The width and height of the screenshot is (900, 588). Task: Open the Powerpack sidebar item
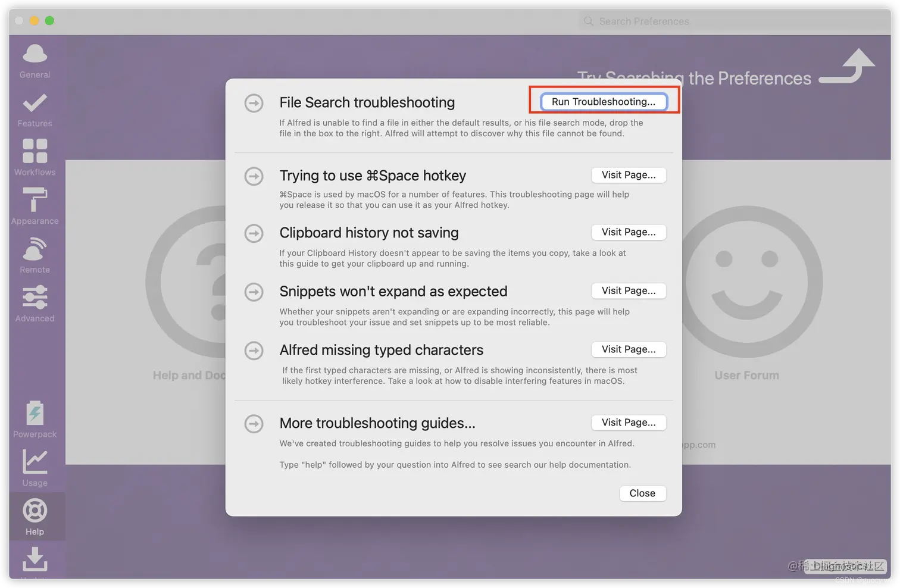[35, 420]
